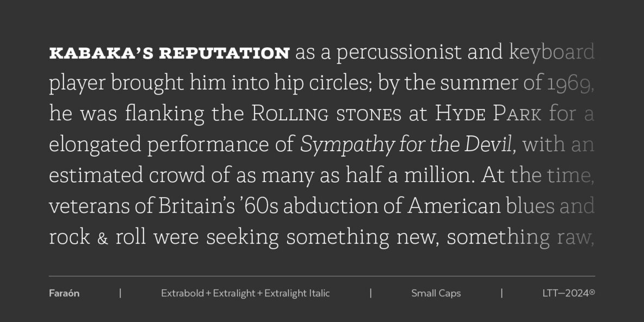Click the pipe separator before Small Caps
The width and height of the screenshot is (644, 322).
[370, 294]
